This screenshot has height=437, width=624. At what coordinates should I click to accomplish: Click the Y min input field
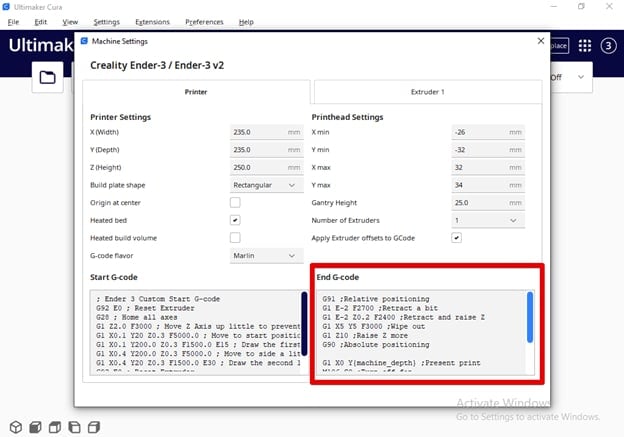click(488, 150)
